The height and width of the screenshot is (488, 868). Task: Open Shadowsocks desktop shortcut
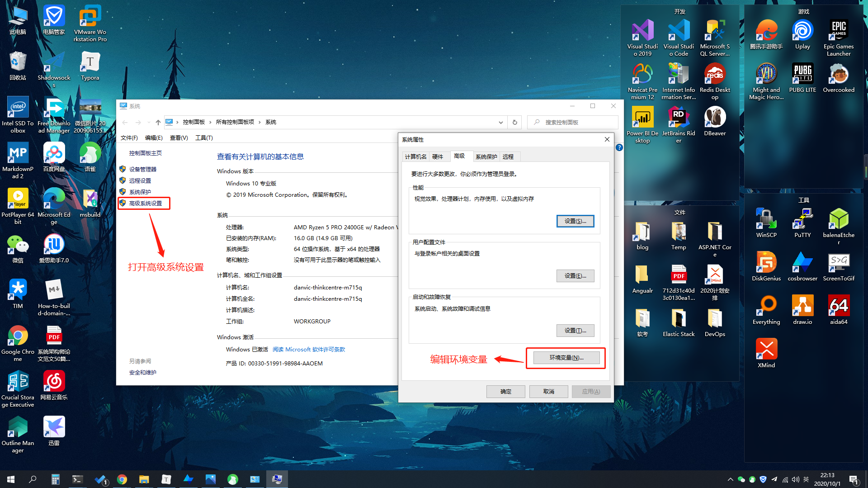click(54, 69)
